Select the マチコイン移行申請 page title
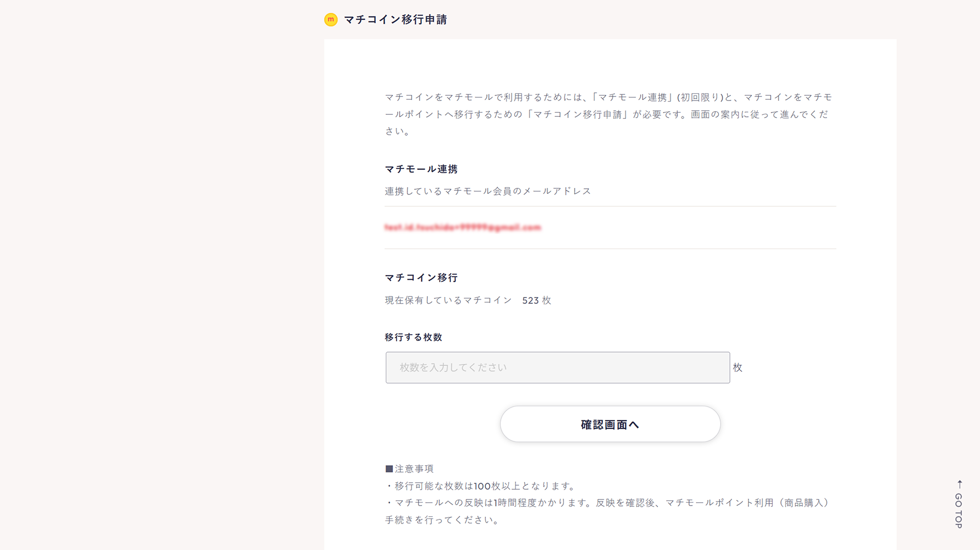The image size is (980, 550). [x=396, y=19]
